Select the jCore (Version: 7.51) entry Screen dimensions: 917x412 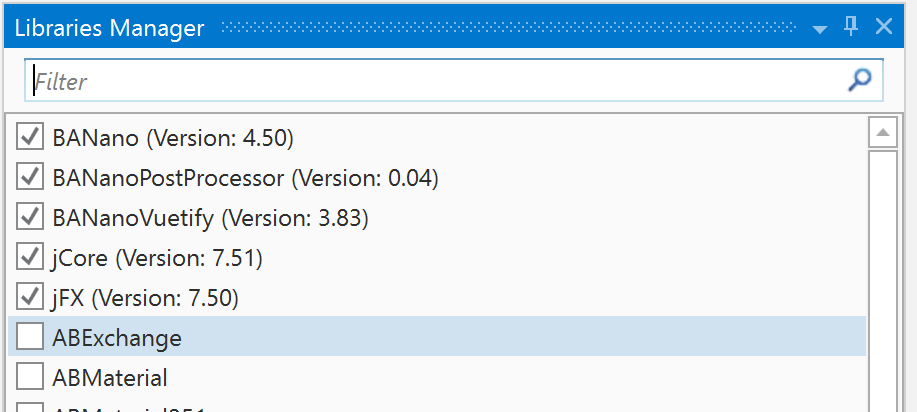coord(156,258)
